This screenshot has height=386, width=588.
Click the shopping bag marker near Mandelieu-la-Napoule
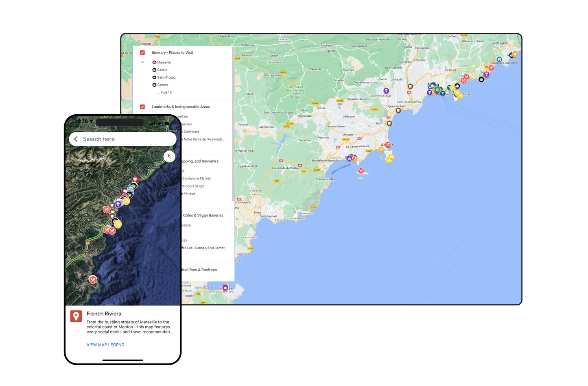pos(350,158)
